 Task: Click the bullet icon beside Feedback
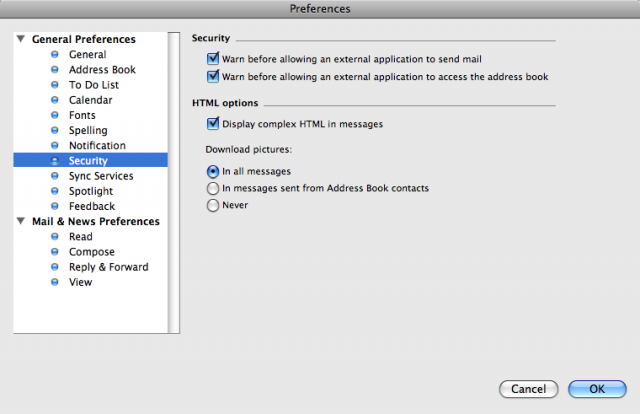tap(55, 206)
